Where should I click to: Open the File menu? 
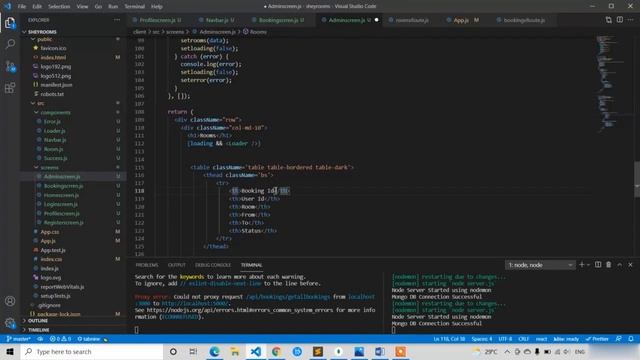[x=22, y=7]
